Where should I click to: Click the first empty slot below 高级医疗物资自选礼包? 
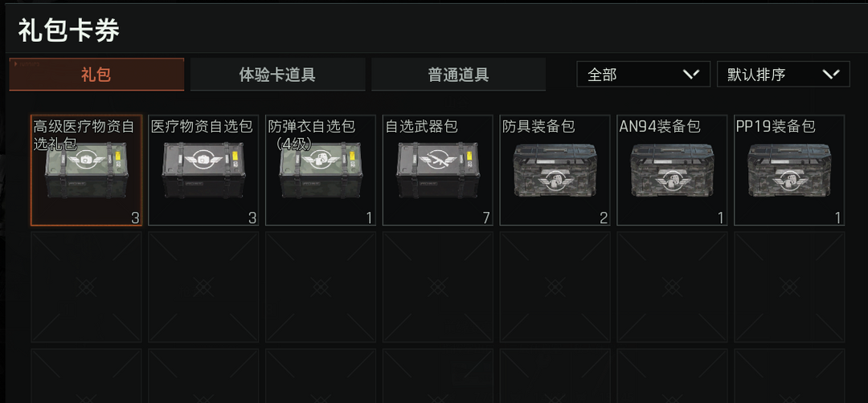[86, 287]
